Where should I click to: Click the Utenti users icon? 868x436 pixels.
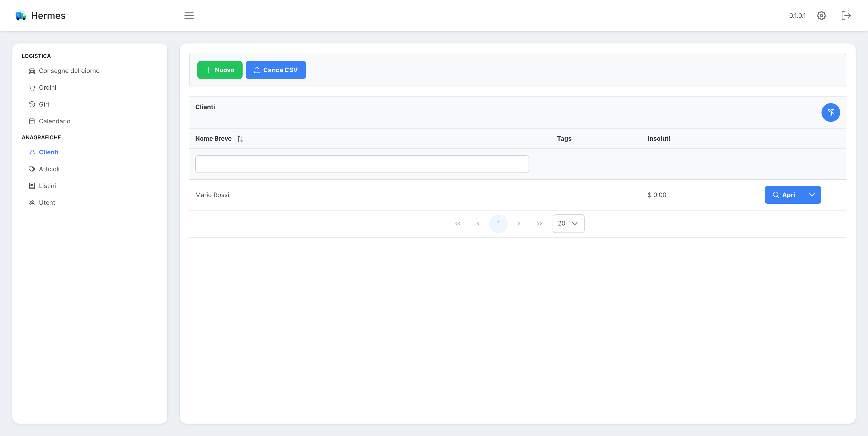tap(32, 202)
